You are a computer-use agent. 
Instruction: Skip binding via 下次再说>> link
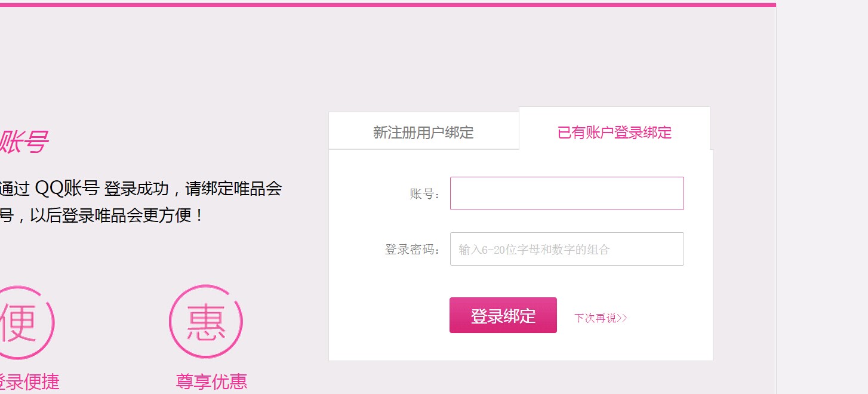[x=601, y=318]
